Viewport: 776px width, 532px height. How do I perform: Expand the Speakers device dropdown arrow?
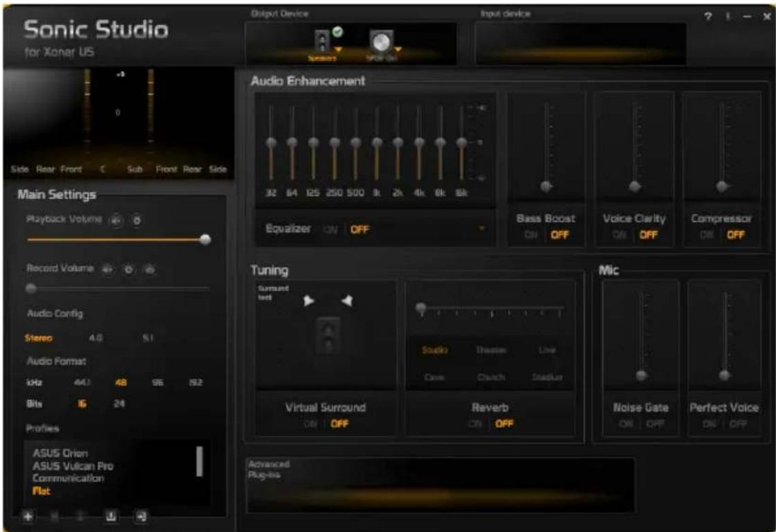coord(339,49)
